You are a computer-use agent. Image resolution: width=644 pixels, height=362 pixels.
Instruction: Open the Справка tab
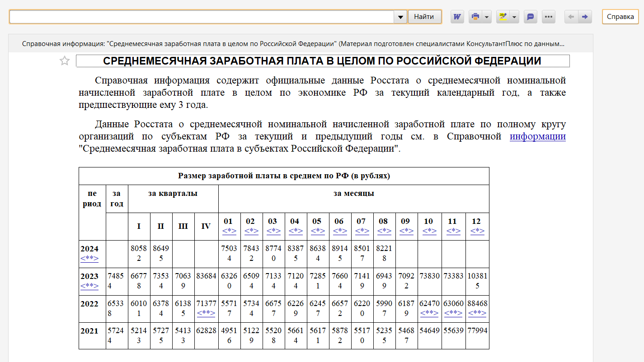[620, 17]
